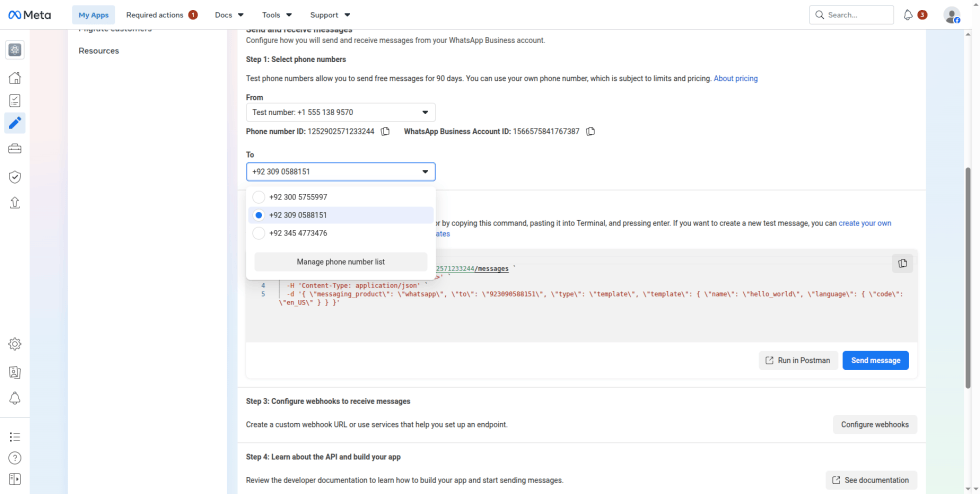Click Manage phone number list button
The width and height of the screenshot is (980, 494).
[x=341, y=262]
